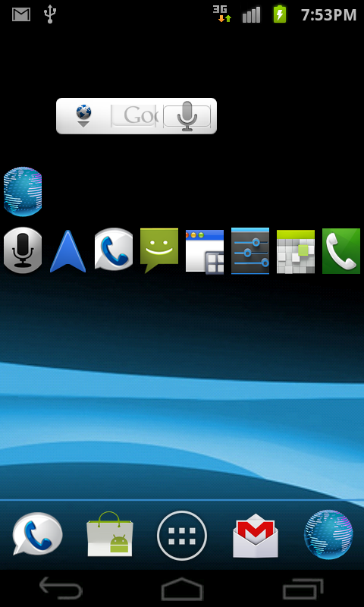Tap the Recent Apps navigation button
This screenshot has height=607, width=364.
pos(303,589)
